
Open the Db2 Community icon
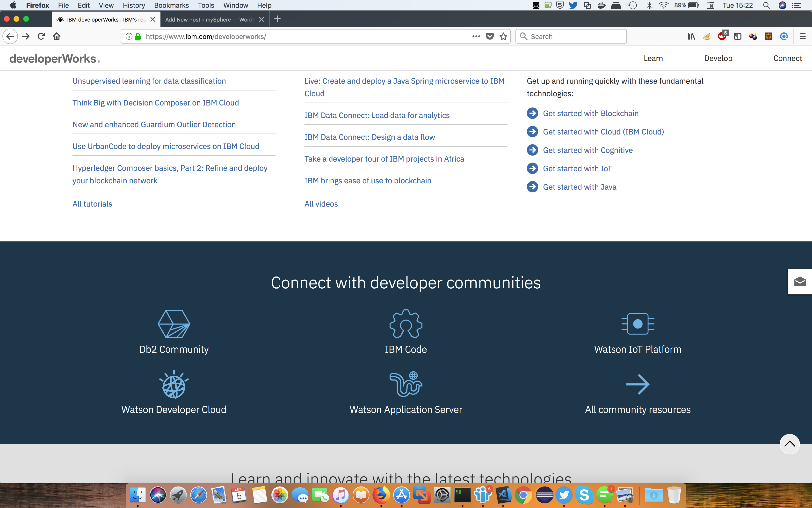[x=174, y=324]
